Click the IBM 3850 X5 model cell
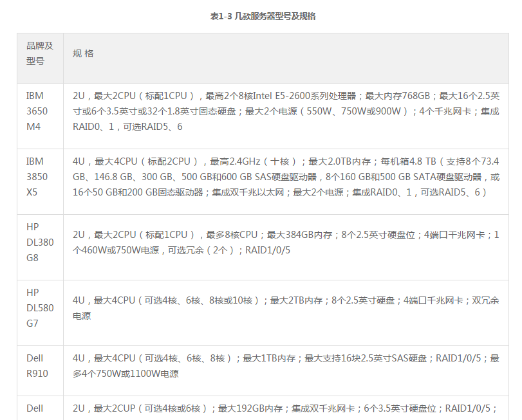The height and width of the screenshot is (420, 522). point(41,181)
